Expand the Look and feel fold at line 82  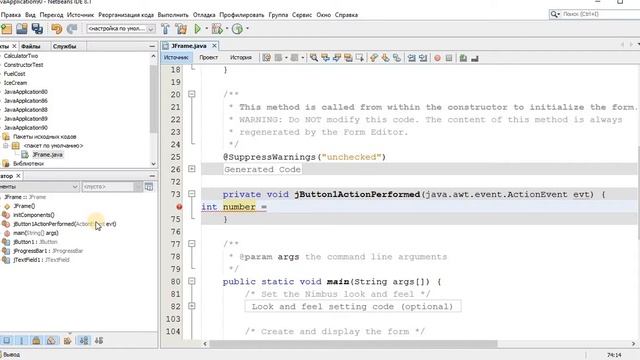tap(191, 306)
